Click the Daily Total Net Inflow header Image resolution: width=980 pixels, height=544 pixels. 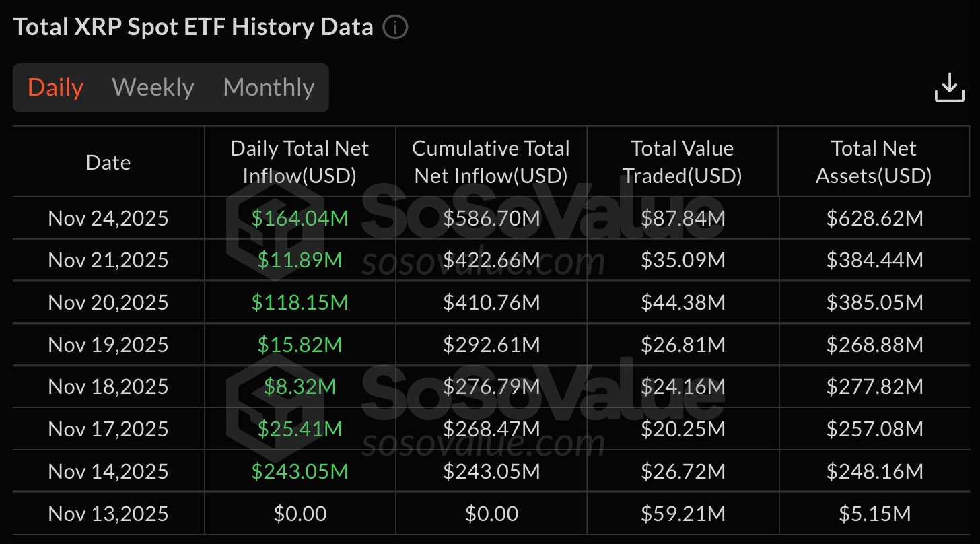click(x=300, y=162)
